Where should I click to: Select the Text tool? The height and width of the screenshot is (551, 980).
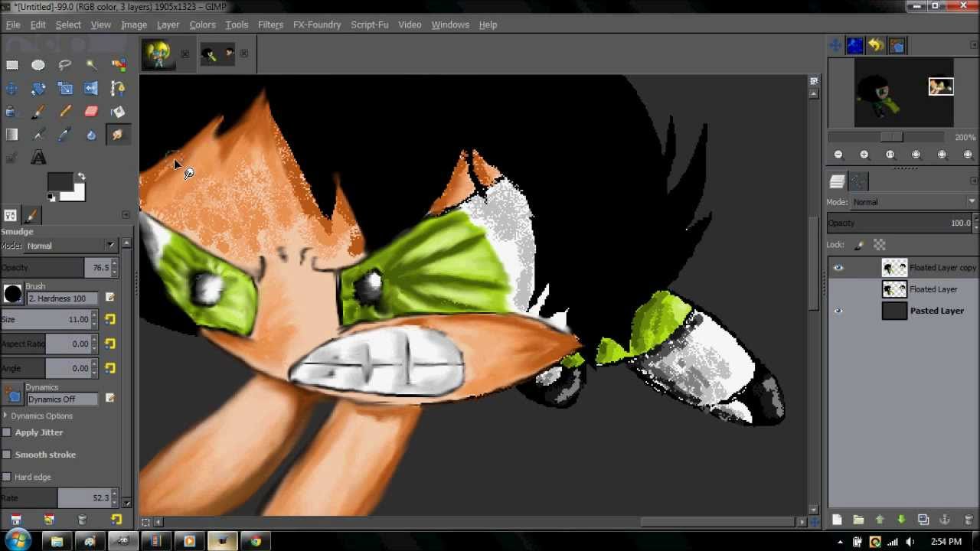(38, 158)
